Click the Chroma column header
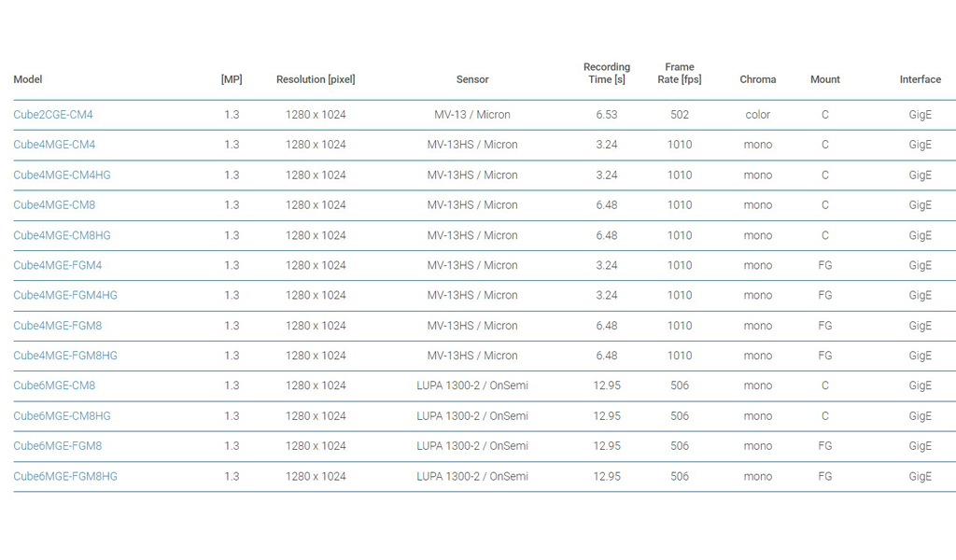 pyautogui.click(x=758, y=79)
